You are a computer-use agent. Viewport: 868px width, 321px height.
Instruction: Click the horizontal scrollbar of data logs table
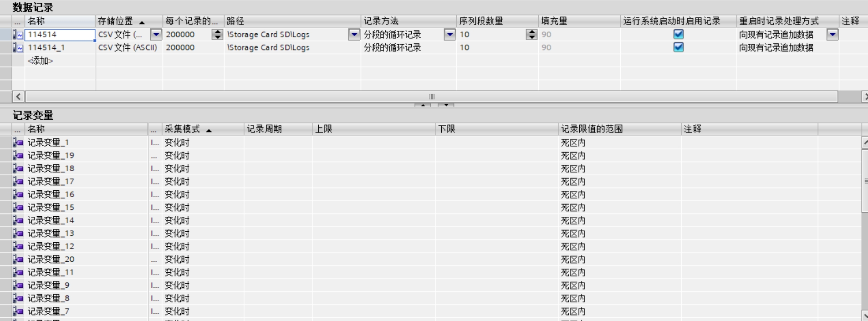click(431, 97)
